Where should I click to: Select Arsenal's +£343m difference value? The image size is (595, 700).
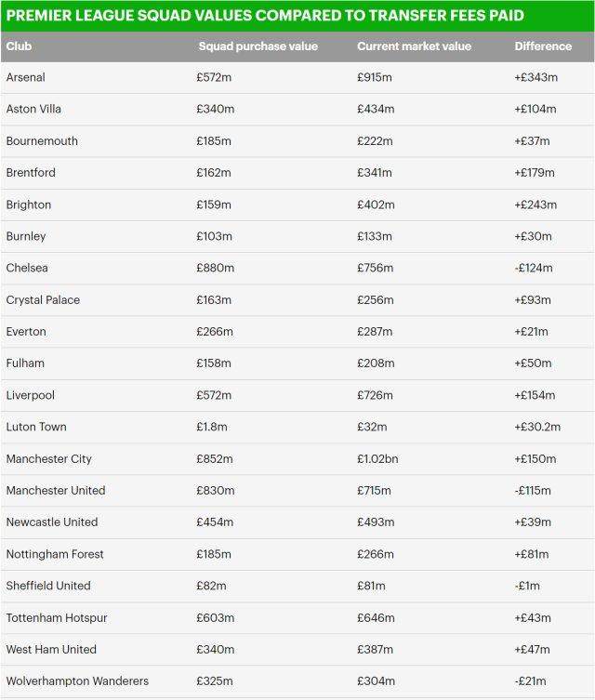pos(535,77)
